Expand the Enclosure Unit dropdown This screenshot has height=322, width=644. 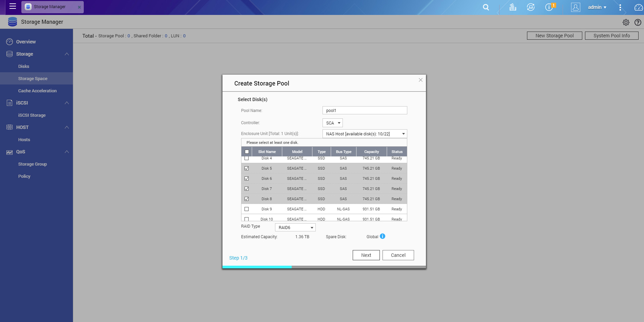(365, 134)
